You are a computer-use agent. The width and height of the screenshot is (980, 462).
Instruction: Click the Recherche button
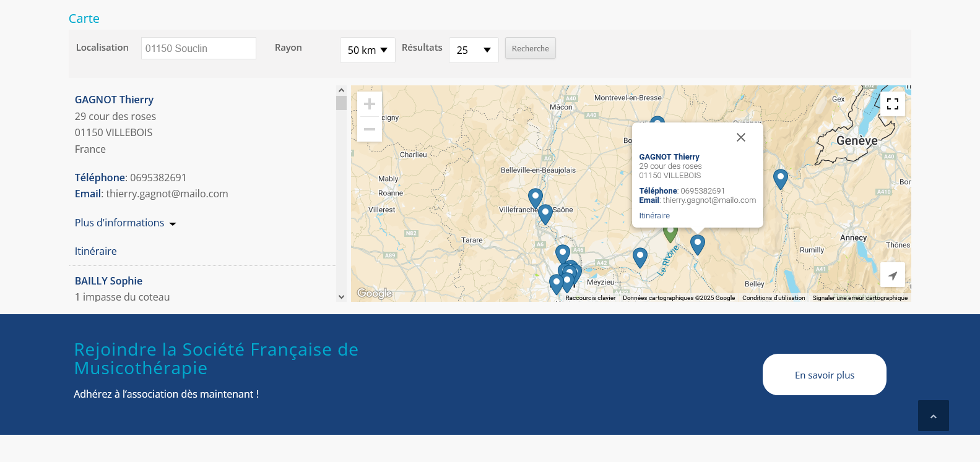531,48
